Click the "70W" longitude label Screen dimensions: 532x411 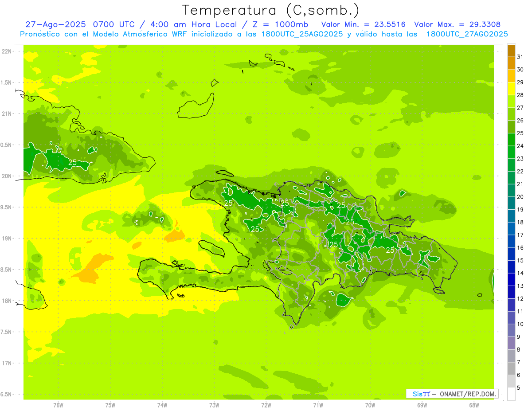[x=370, y=405]
